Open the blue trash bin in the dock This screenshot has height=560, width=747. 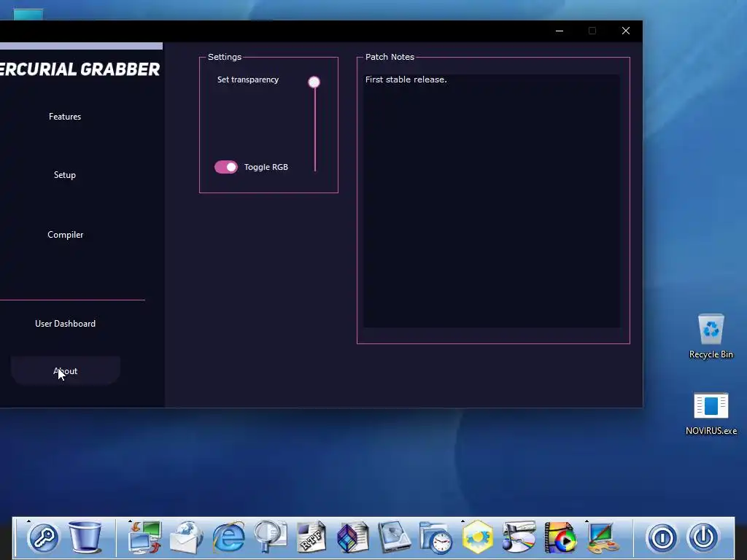click(x=85, y=537)
